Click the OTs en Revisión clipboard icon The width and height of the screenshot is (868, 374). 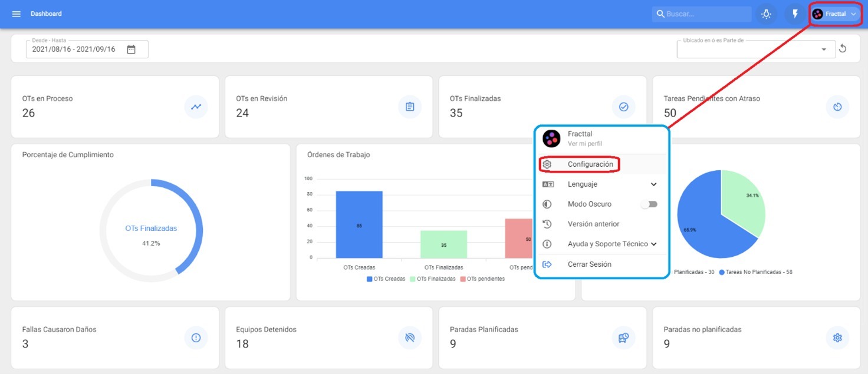(410, 107)
